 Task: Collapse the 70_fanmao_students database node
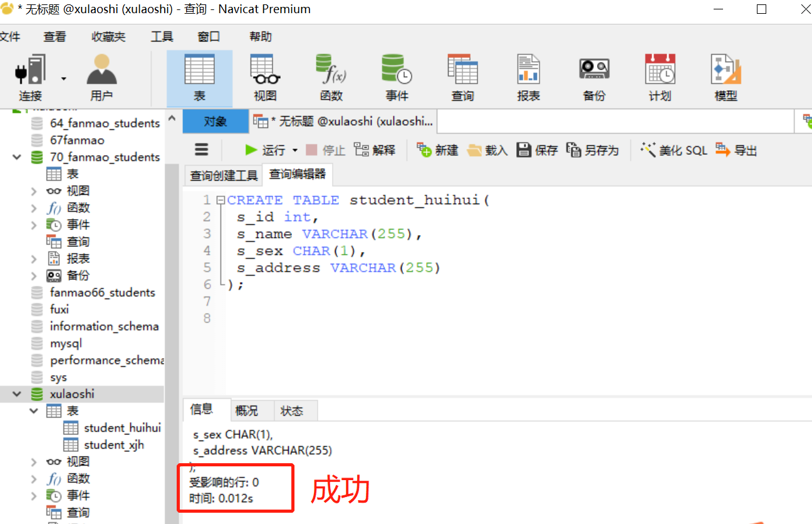tap(17, 157)
